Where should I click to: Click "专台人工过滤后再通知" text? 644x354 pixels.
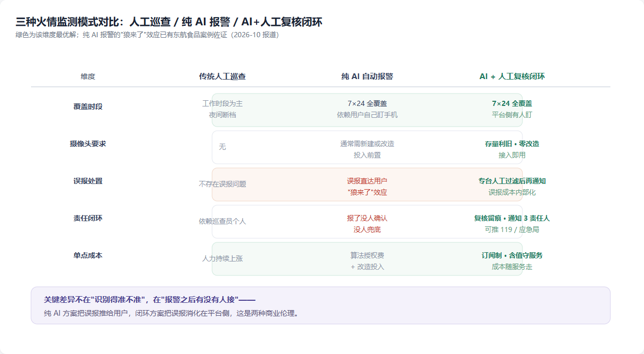(512, 181)
